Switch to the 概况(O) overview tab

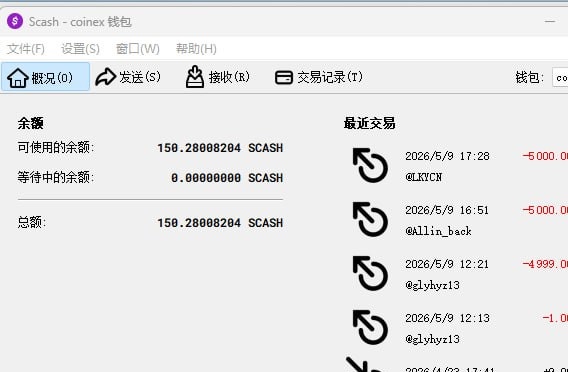45,77
